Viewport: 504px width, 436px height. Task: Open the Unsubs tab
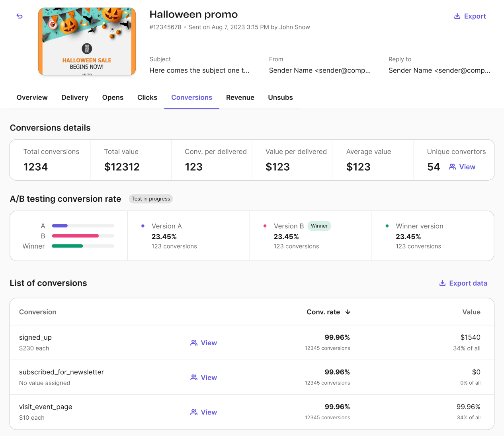280,97
